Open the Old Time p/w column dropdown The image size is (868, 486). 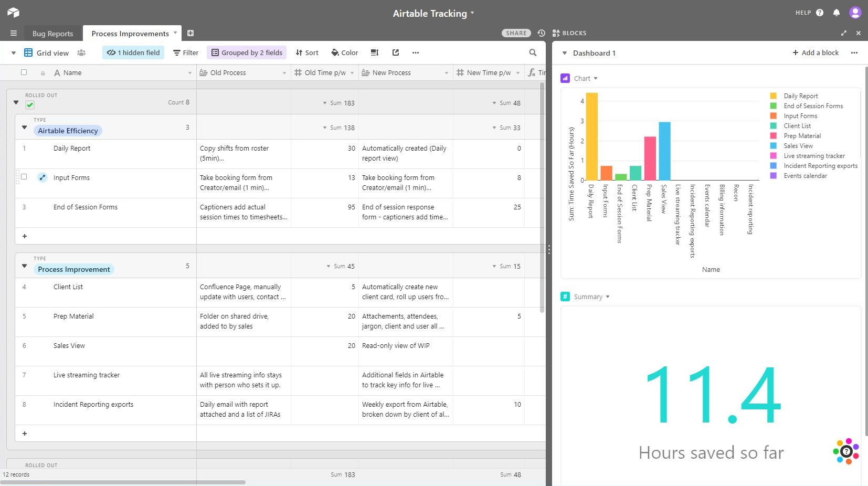click(352, 73)
